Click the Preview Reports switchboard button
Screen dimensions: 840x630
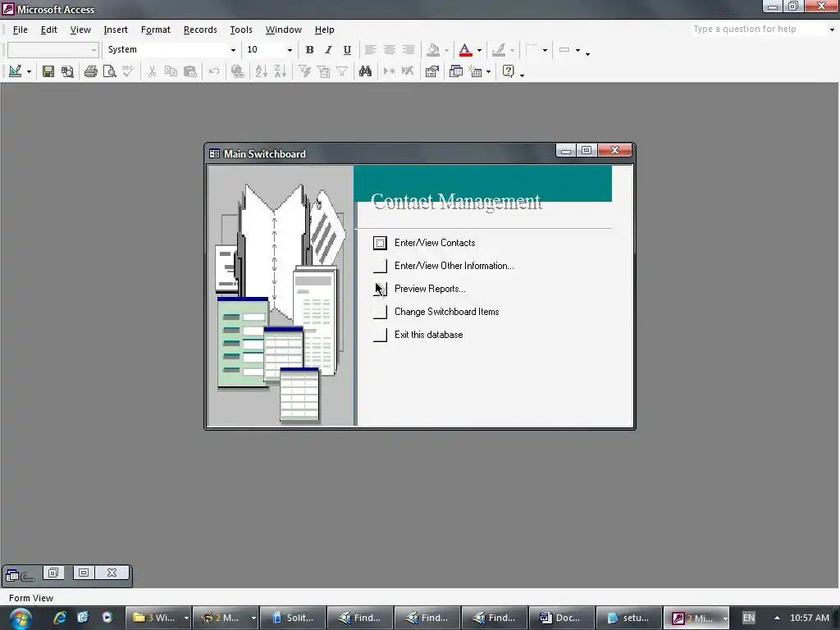tap(380, 289)
